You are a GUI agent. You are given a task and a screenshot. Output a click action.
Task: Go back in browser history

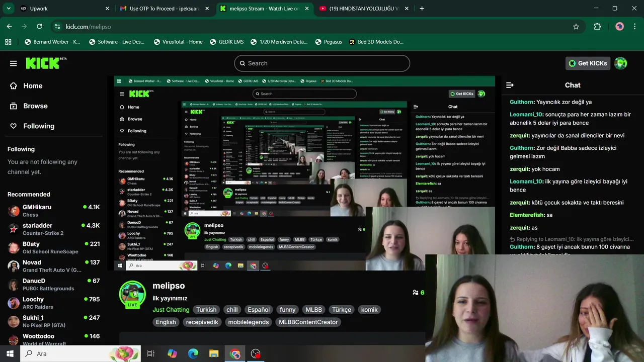(x=9, y=27)
